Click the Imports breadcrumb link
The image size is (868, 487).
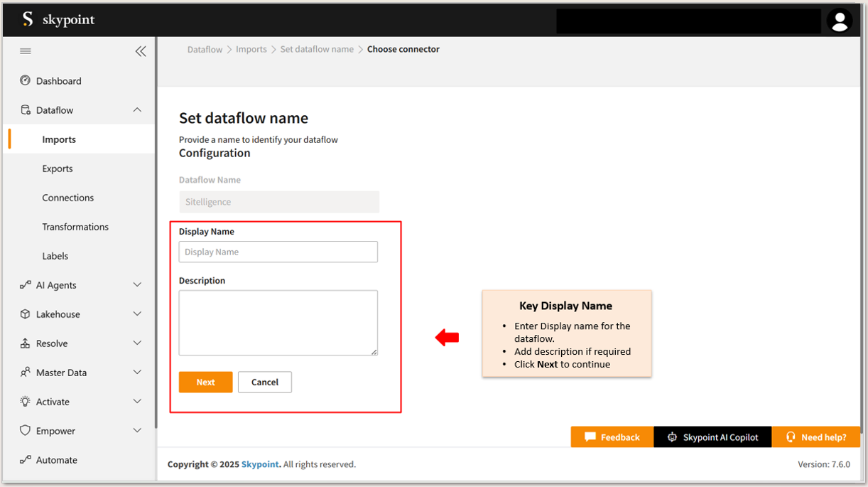pyautogui.click(x=251, y=49)
